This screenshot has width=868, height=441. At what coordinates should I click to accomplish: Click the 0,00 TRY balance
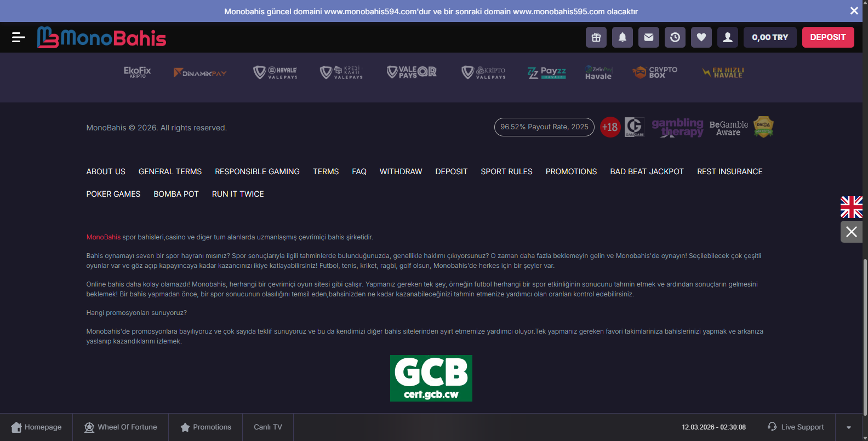tap(770, 37)
